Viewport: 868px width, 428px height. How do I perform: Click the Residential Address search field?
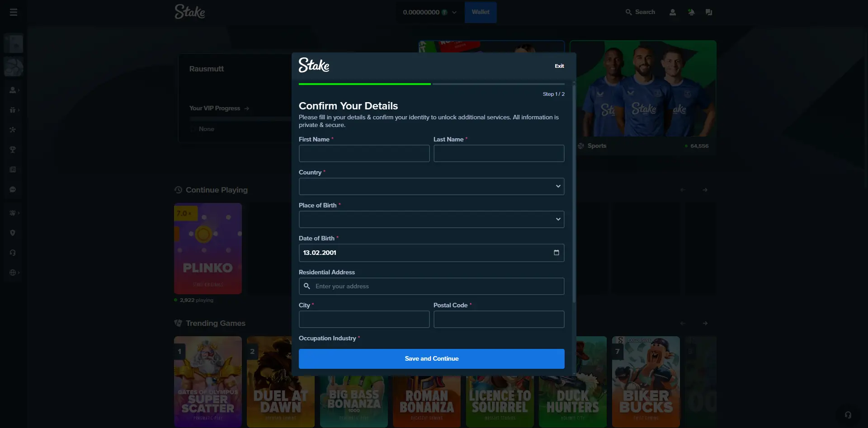pyautogui.click(x=431, y=286)
